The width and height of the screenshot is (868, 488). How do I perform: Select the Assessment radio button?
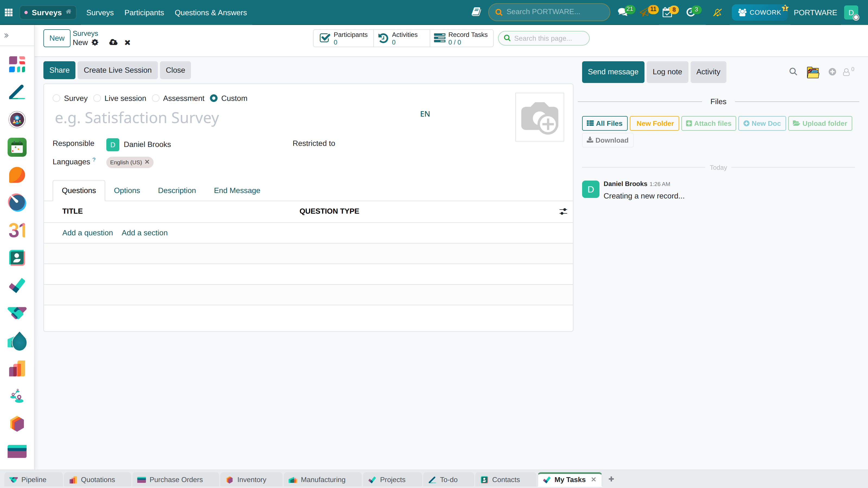click(x=156, y=98)
